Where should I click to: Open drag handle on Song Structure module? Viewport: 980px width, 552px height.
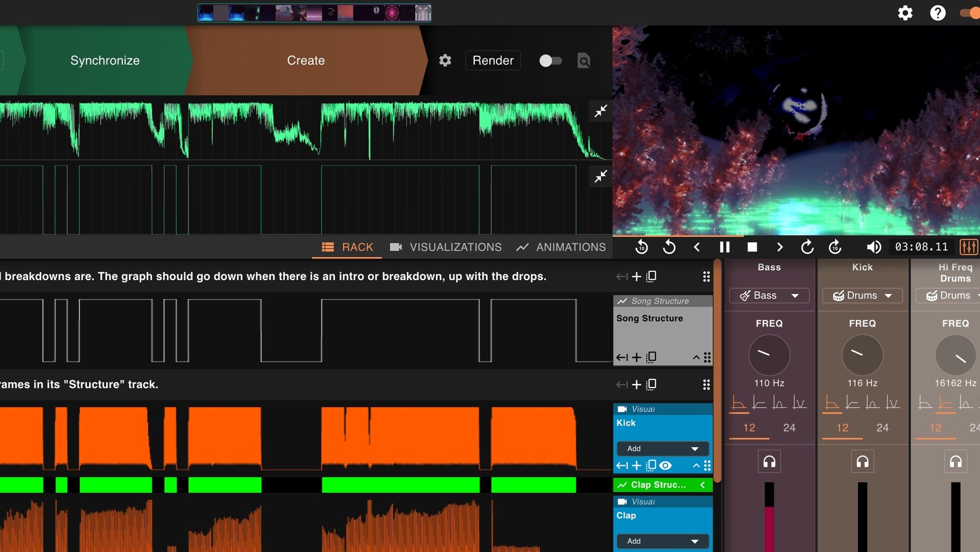[x=707, y=357]
